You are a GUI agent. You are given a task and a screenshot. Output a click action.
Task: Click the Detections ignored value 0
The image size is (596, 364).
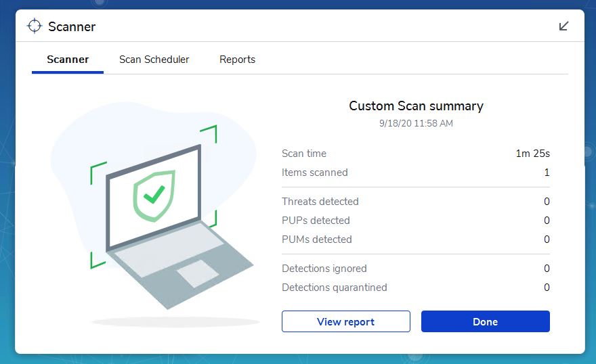(x=547, y=269)
